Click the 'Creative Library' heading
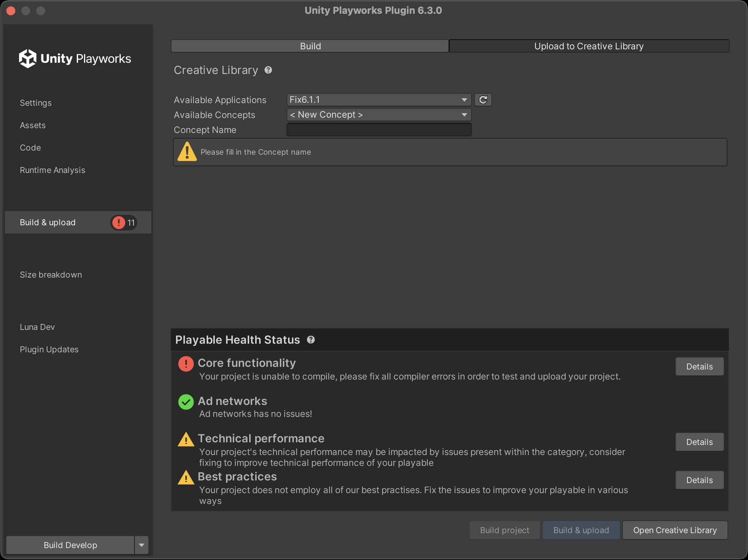748x560 pixels. [x=216, y=70]
